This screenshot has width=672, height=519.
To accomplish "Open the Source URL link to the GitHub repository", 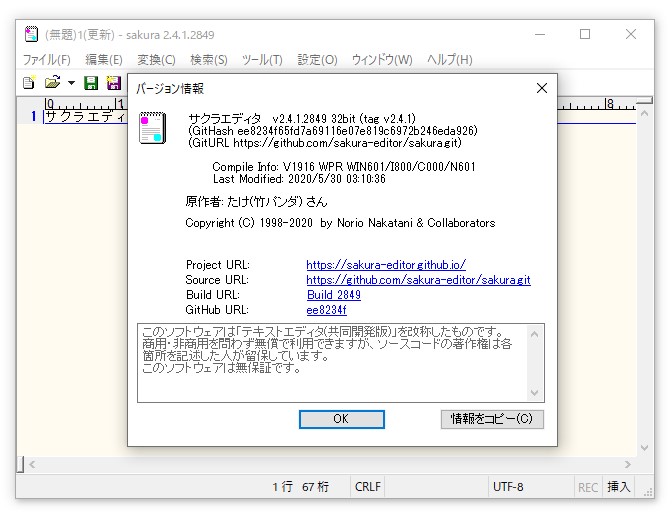I will pos(418,280).
